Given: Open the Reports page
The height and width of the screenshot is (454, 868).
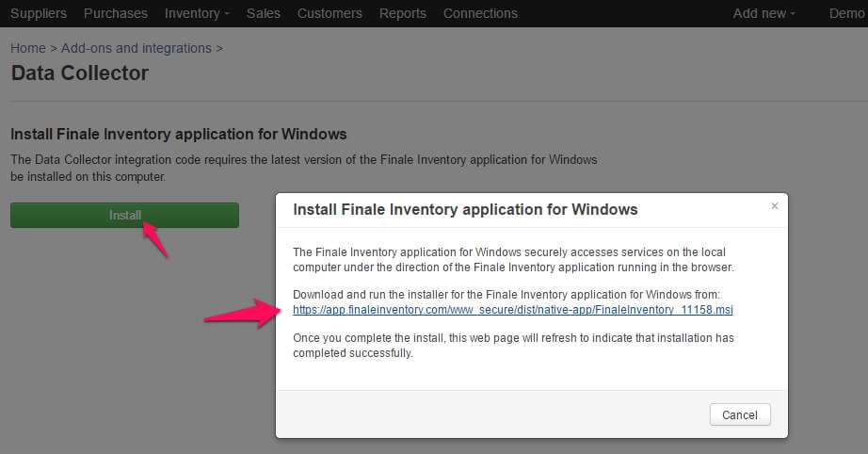Looking at the screenshot, I should [402, 13].
